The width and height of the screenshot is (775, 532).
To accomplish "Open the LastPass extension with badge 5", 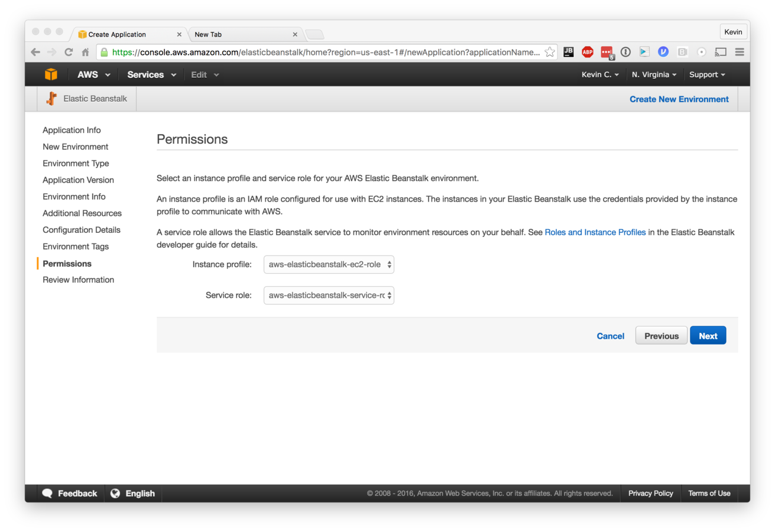I will point(607,53).
